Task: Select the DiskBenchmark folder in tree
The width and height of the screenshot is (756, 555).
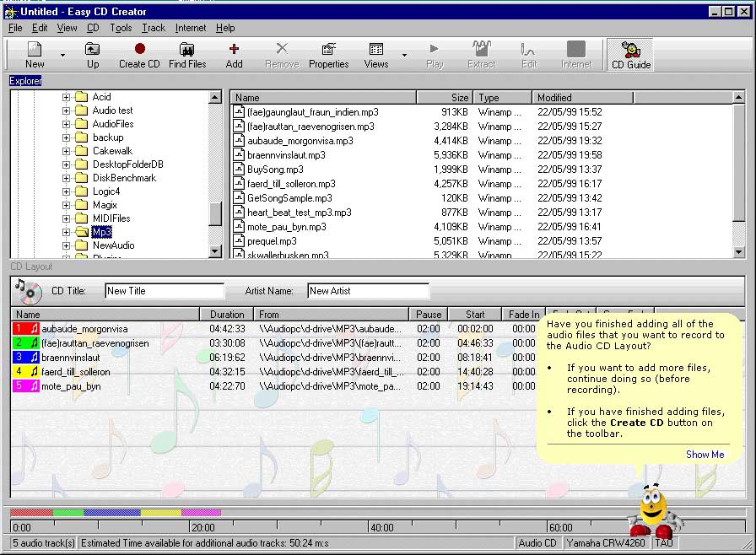Action: [x=124, y=178]
